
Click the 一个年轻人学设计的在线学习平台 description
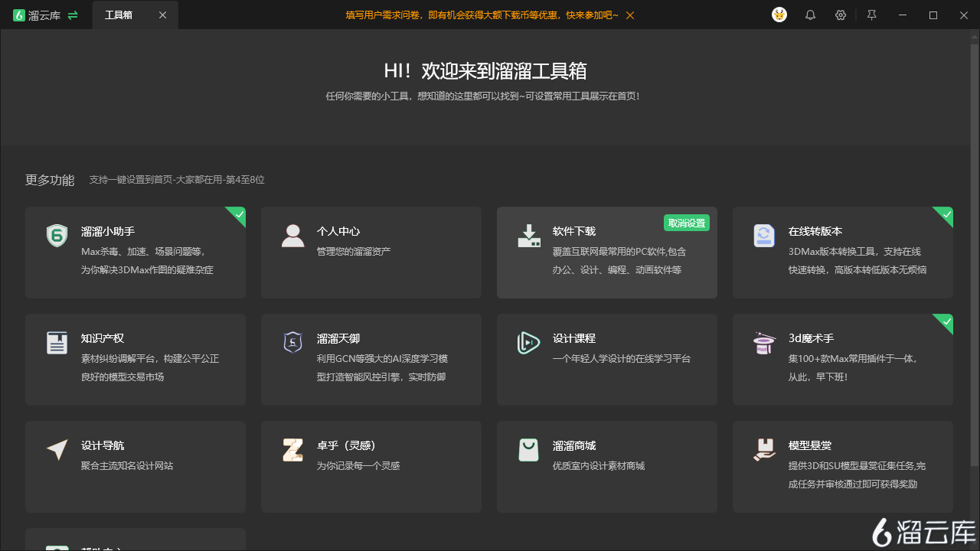[x=622, y=358]
